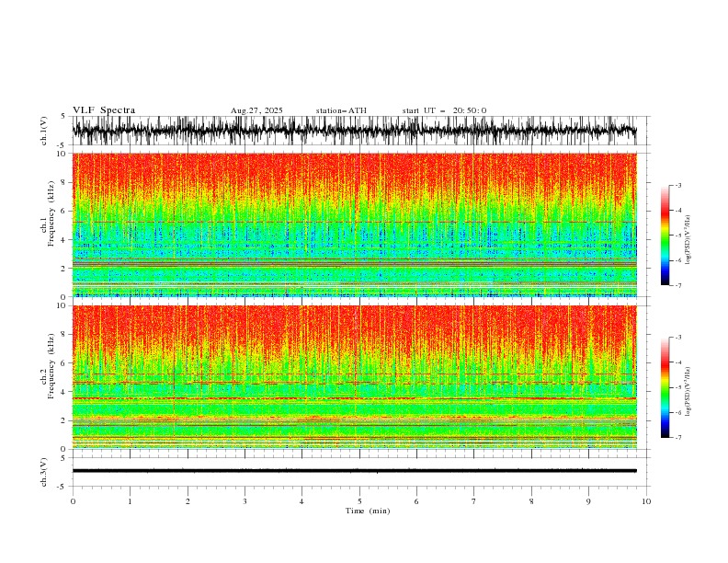Viewport: 728px width, 563px height.
Task: Click the time axis tick label 9
Action: point(588,501)
